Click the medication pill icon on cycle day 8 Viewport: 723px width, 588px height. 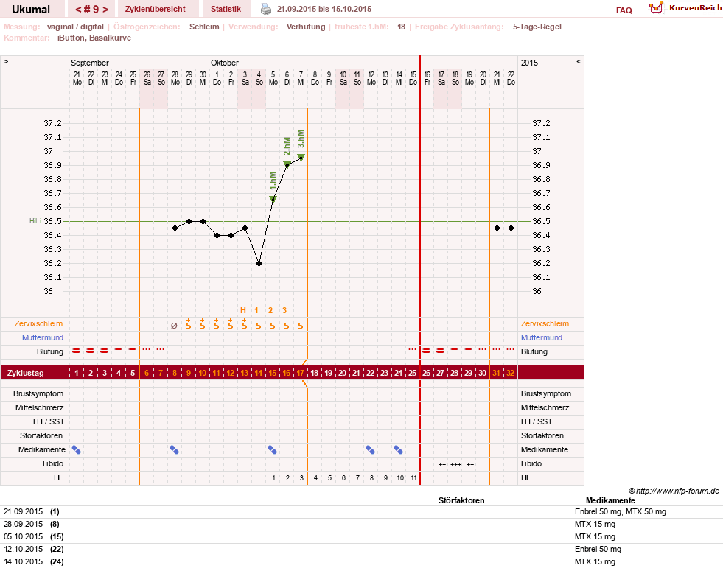[174, 449]
